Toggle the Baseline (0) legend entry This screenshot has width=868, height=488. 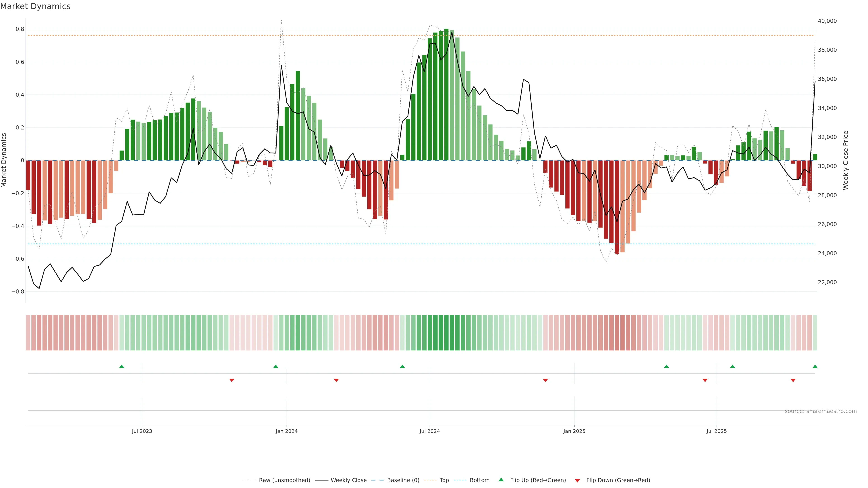pos(403,480)
